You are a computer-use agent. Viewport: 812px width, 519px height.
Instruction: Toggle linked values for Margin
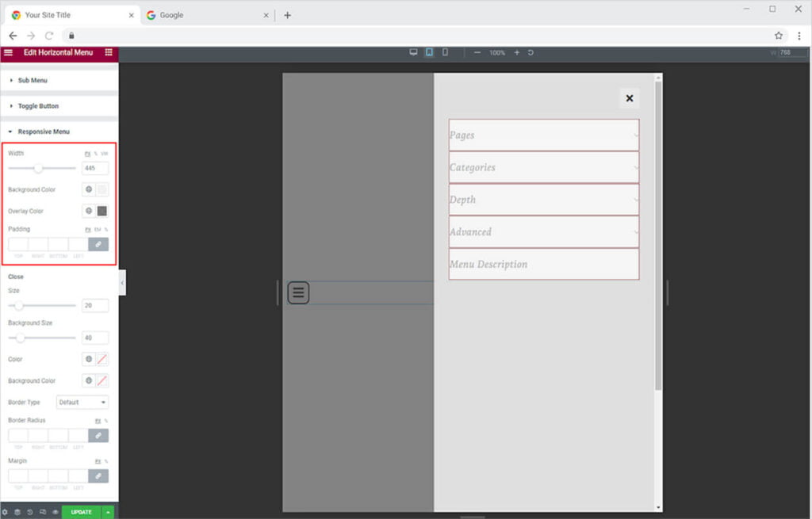point(98,475)
